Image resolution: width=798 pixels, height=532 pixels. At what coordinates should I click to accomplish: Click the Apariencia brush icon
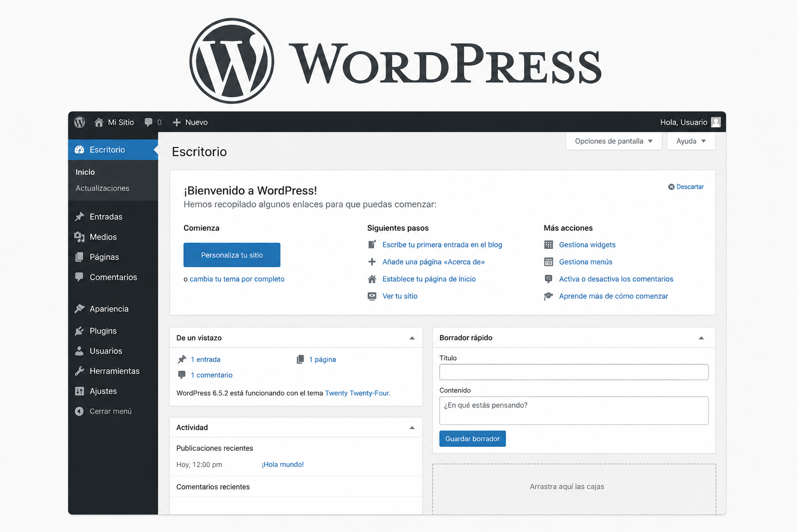(x=79, y=309)
